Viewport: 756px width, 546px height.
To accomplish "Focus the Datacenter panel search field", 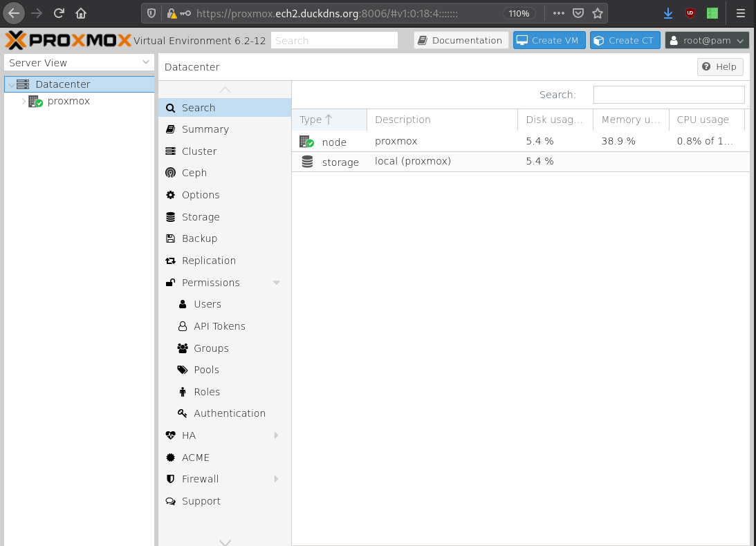I will (x=669, y=95).
